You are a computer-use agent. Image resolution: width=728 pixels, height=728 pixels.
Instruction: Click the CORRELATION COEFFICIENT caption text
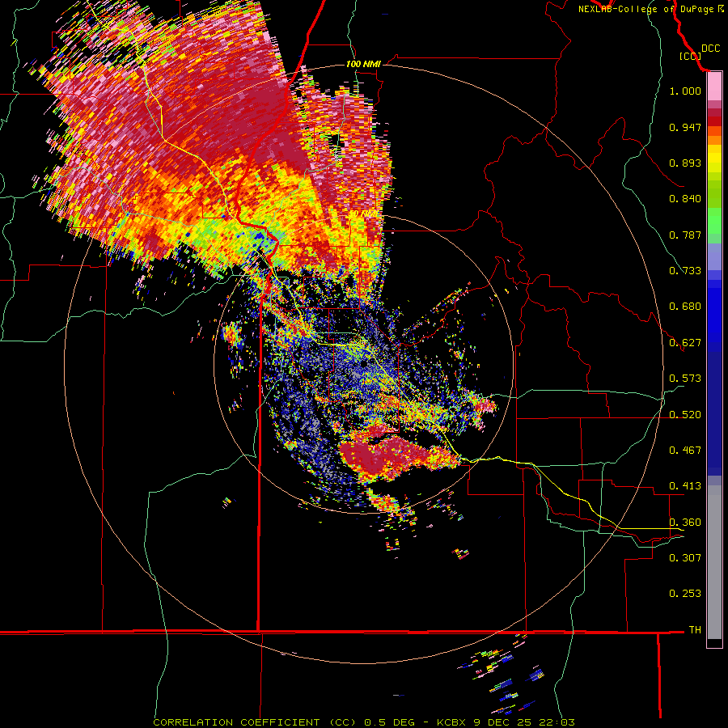coord(236,722)
